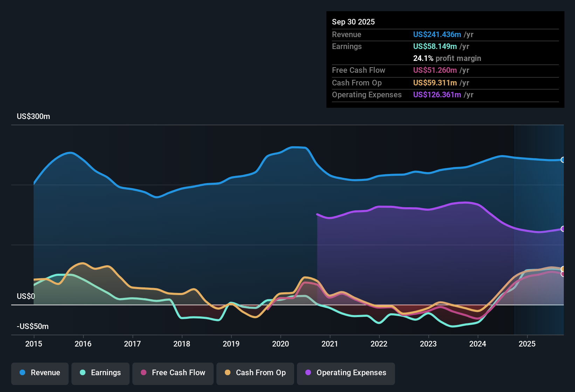Click the 2018 x-axis label
The height and width of the screenshot is (392, 575).
click(182, 344)
